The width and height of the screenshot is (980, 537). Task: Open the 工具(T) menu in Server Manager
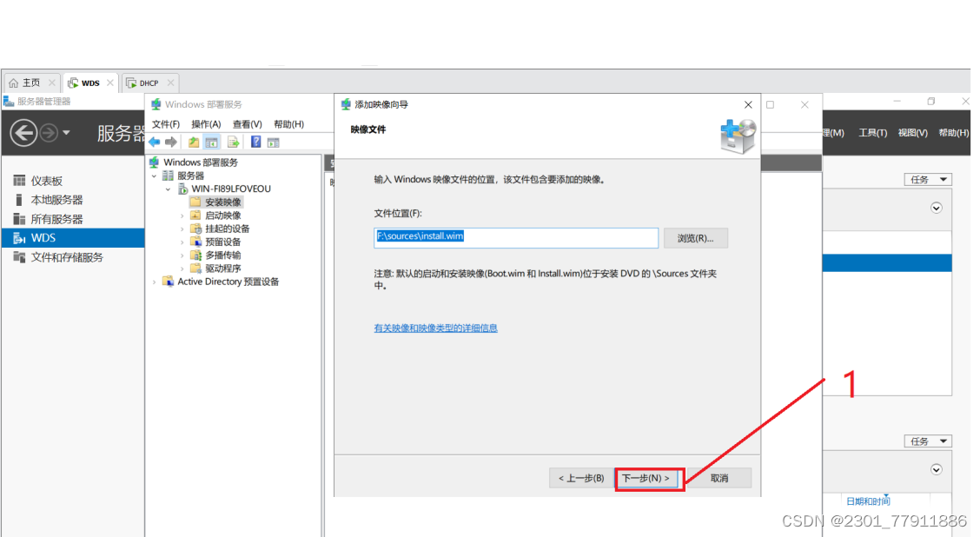click(872, 132)
